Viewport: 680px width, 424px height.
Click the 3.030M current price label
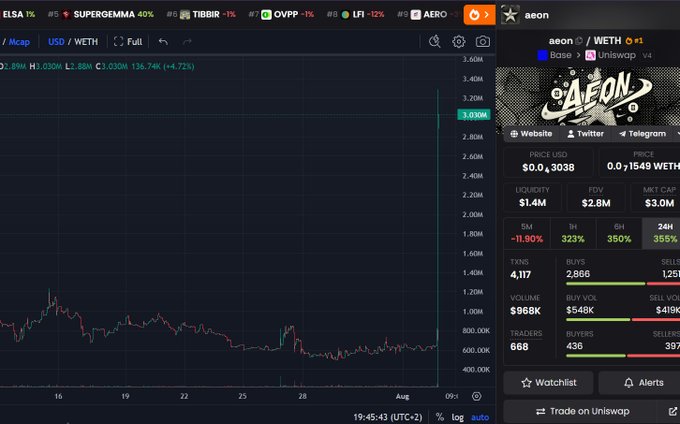tap(474, 115)
